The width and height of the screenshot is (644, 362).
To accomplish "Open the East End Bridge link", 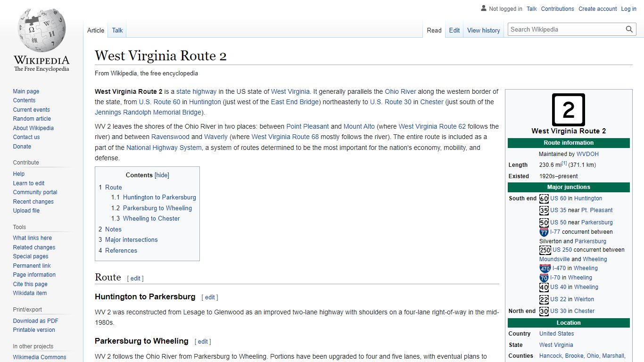I will pyautogui.click(x=295, y=102).
